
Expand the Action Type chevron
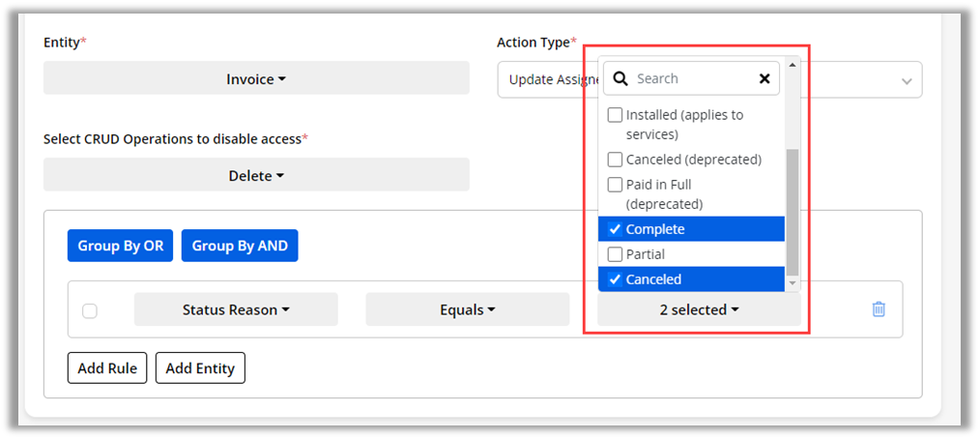point(907,81)
